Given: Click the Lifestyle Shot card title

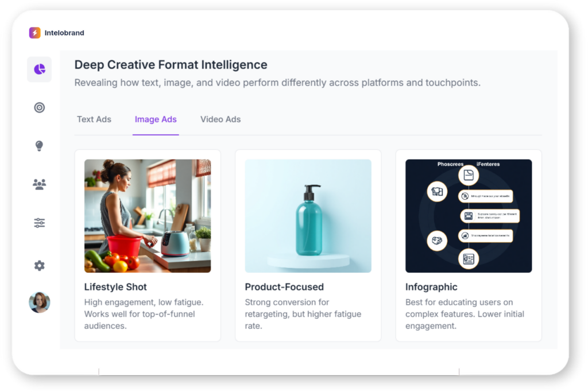Looking at the screenshot, I should click(115, 287).
